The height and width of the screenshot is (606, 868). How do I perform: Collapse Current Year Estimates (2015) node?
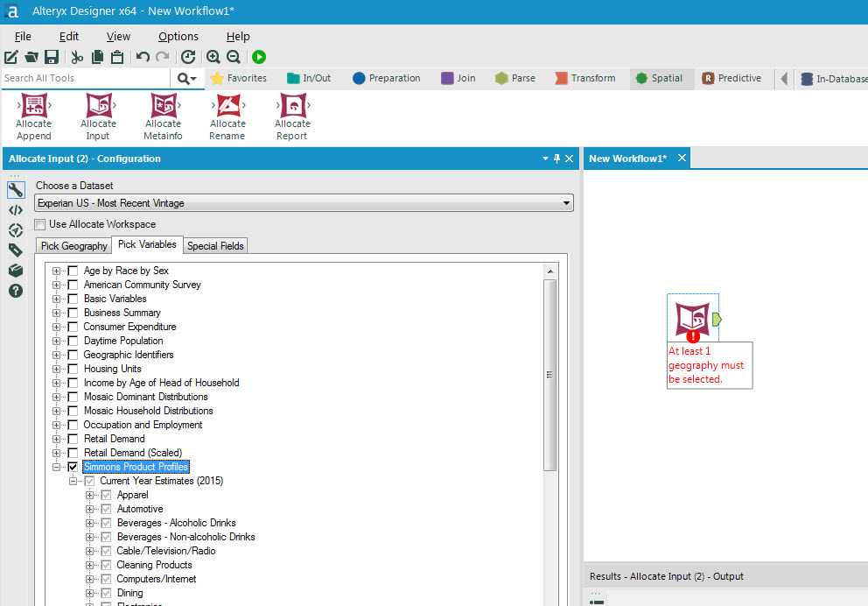click(73, 481)
